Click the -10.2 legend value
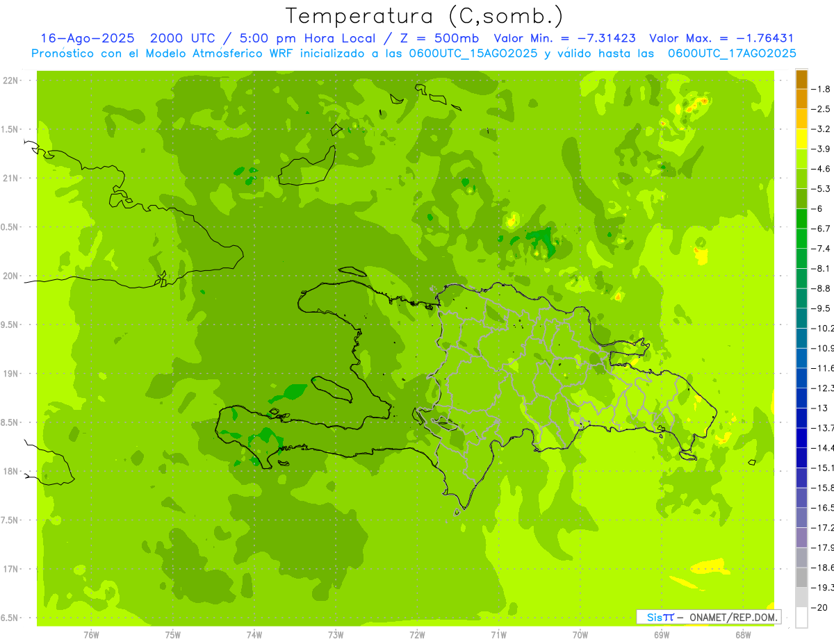Screen dimensions: 834x644 pyautogui.click(x=822, y=328)
